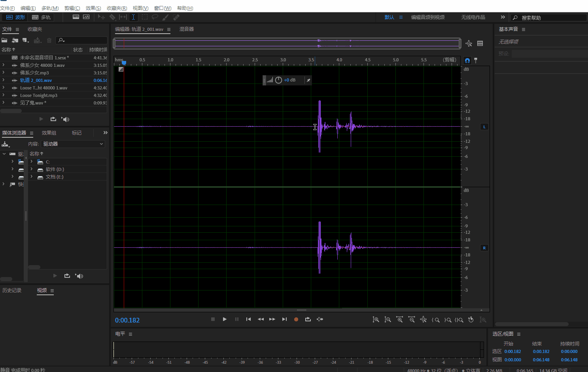Switch to the 历史记录 tab

[12, 290]
